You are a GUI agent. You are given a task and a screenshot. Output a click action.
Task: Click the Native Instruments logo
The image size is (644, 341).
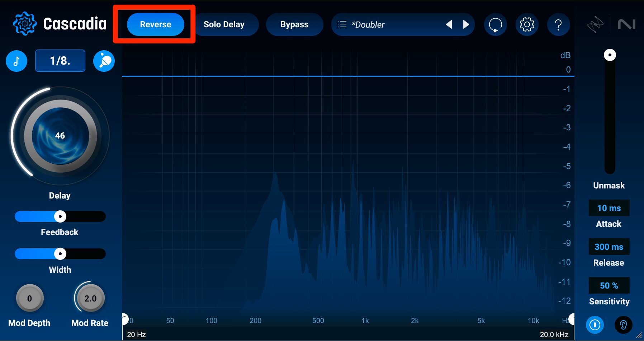[626, 24]
